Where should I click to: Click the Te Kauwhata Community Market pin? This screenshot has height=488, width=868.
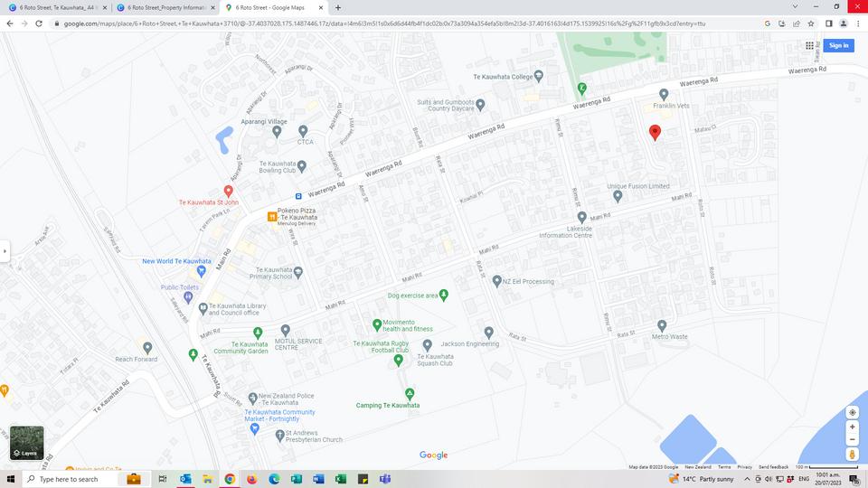(254, 428)
